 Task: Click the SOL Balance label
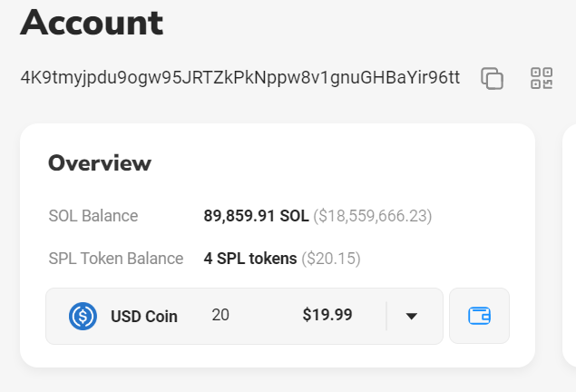pyautogui.click(x=93, y=216)
